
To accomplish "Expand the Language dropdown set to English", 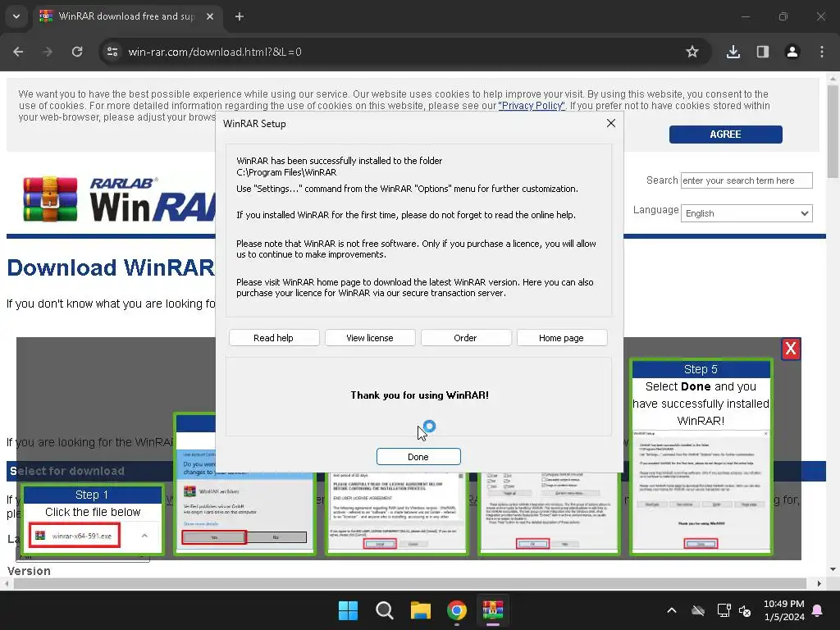I will 746,213.
